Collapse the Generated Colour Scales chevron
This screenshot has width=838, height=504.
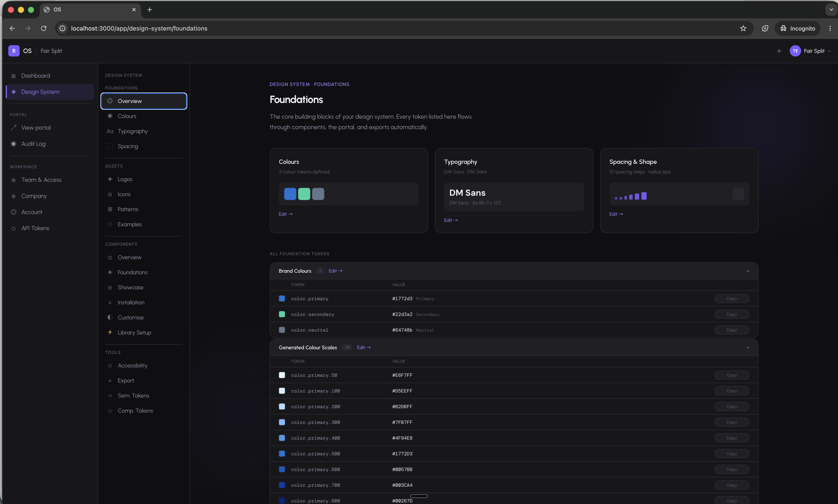pos(748,348)
